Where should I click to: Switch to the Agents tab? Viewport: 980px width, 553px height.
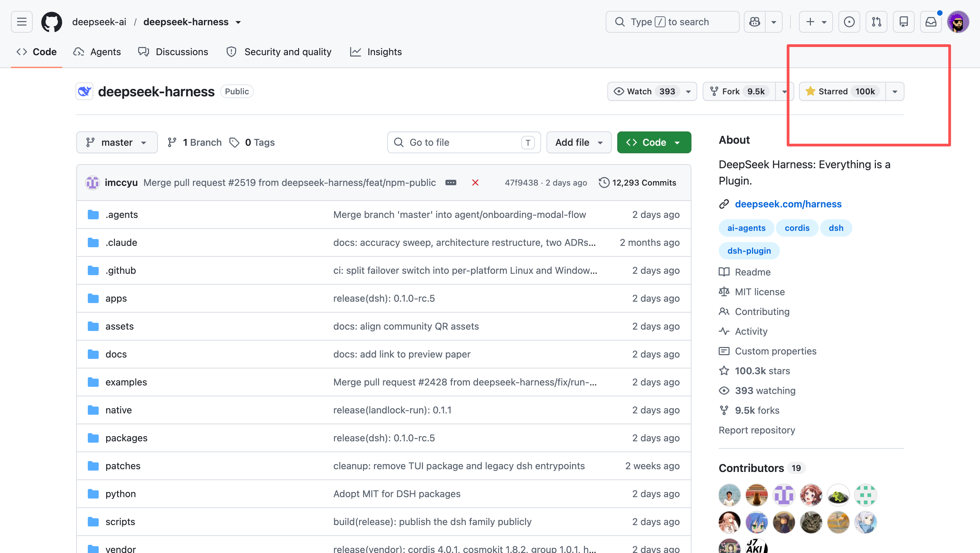coord(97,52)
